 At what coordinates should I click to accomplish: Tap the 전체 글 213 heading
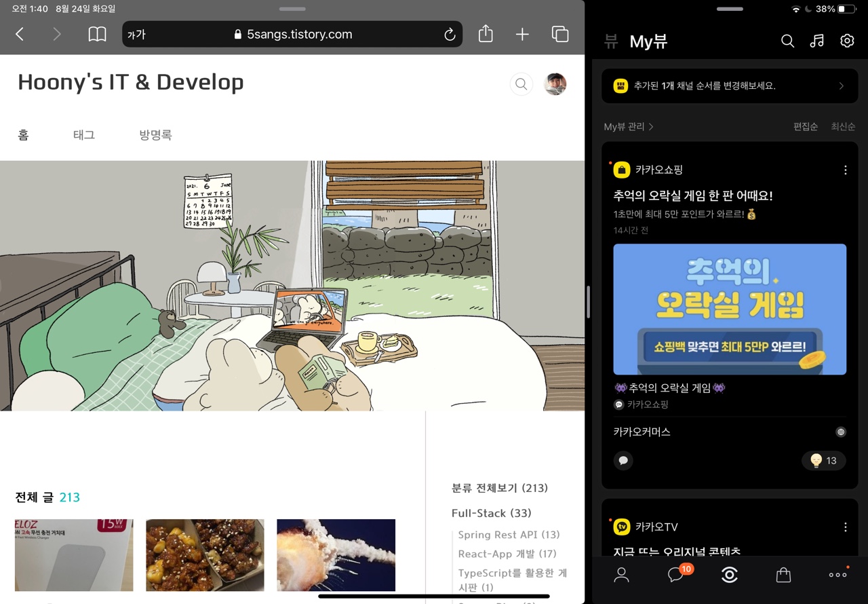47,497
